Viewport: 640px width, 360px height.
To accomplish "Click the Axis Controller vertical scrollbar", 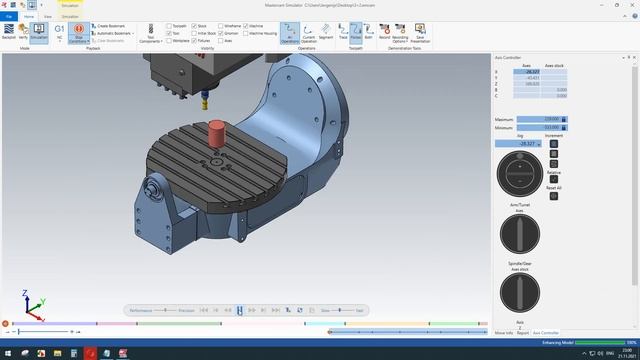I will tap(635, 176).
